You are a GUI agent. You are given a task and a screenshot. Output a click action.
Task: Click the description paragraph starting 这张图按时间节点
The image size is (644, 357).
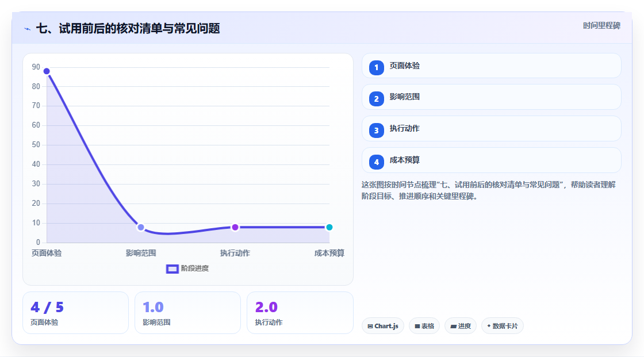click(x=488, y=190)
